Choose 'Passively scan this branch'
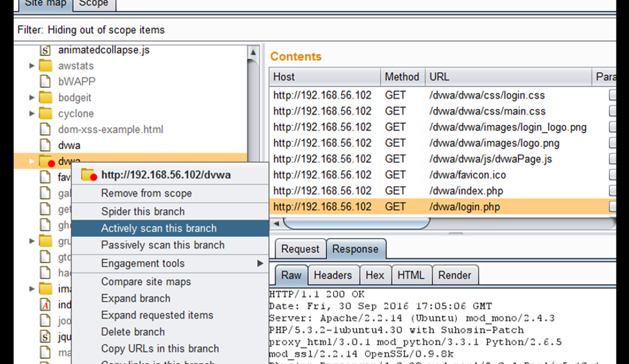 [170, 245]
